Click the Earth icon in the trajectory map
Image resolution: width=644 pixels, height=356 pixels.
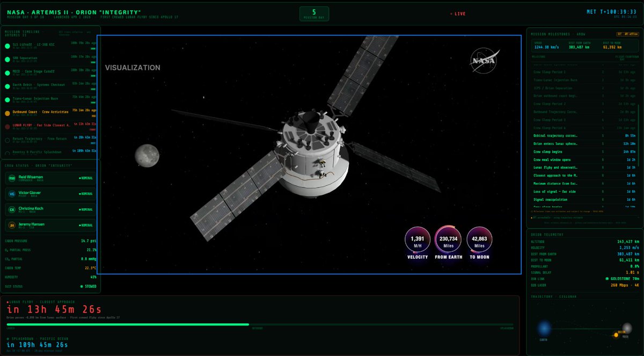point(545,329)
